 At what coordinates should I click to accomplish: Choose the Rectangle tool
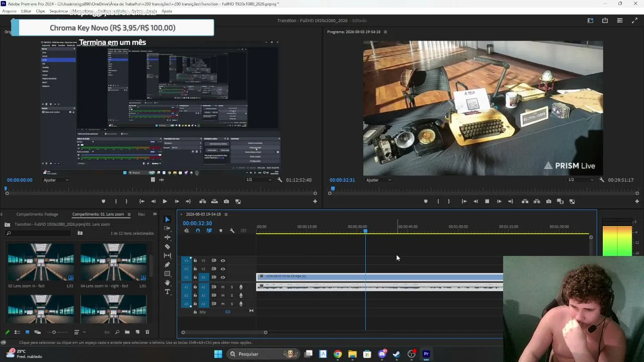click(x=168, y=274)
